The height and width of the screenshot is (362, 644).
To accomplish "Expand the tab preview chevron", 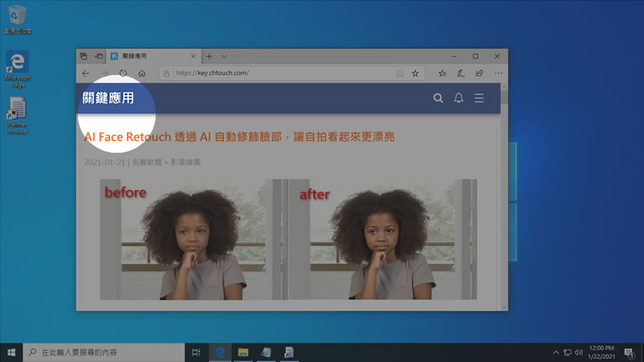I will [225, 56].
